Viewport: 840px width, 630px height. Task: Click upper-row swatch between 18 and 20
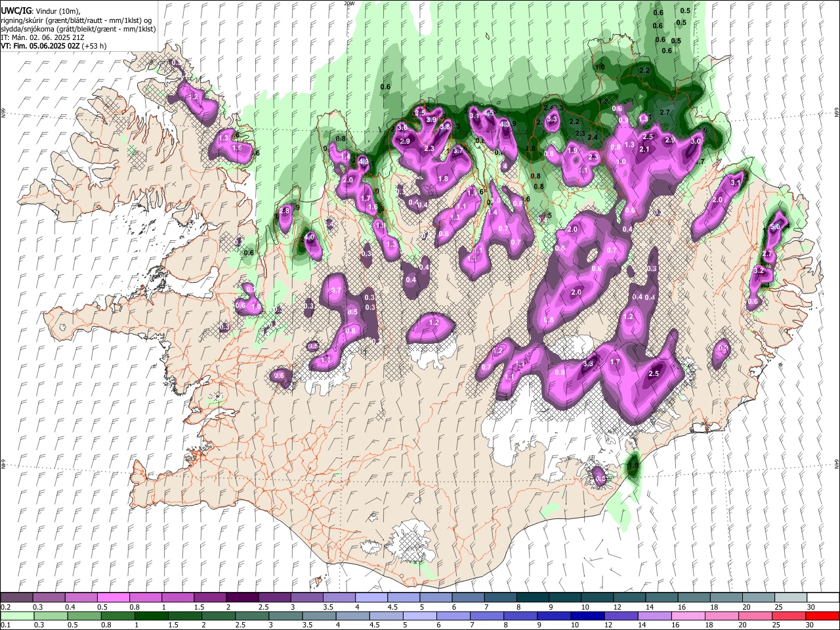tap(726, 598)
